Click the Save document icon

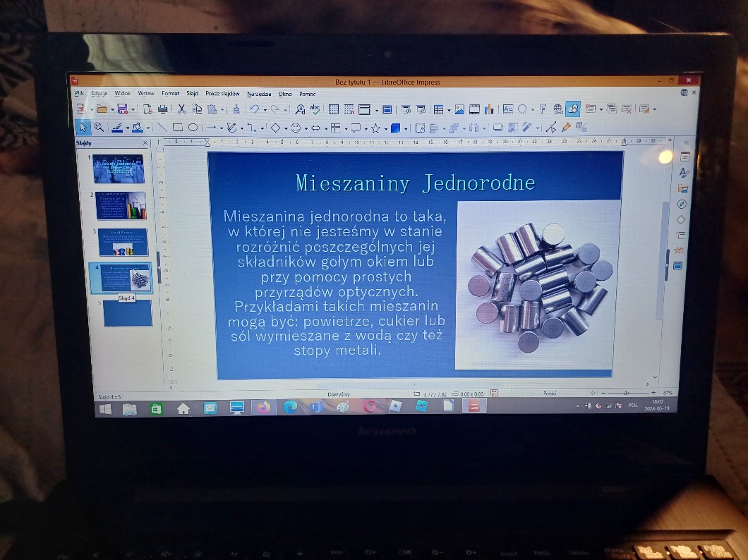click(122, 109)
